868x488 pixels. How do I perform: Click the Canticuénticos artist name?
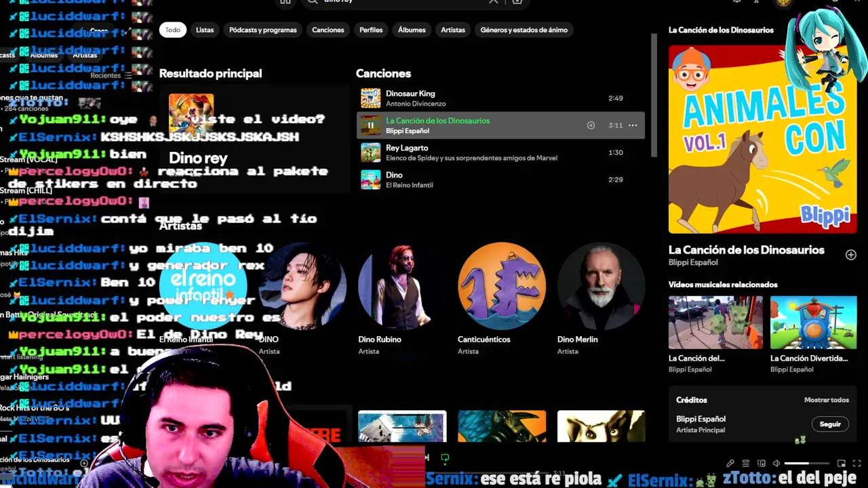(484, 340)
